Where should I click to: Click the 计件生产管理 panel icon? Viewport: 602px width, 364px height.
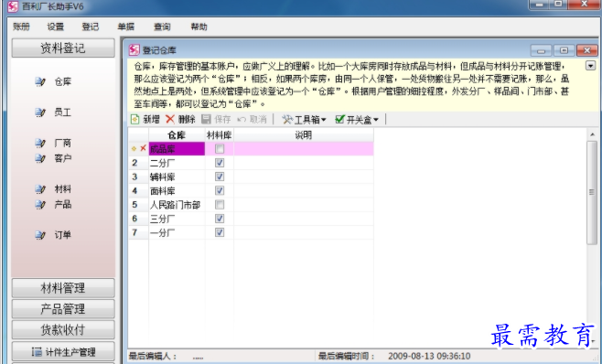pyautogui.click(x=37, y=351)
